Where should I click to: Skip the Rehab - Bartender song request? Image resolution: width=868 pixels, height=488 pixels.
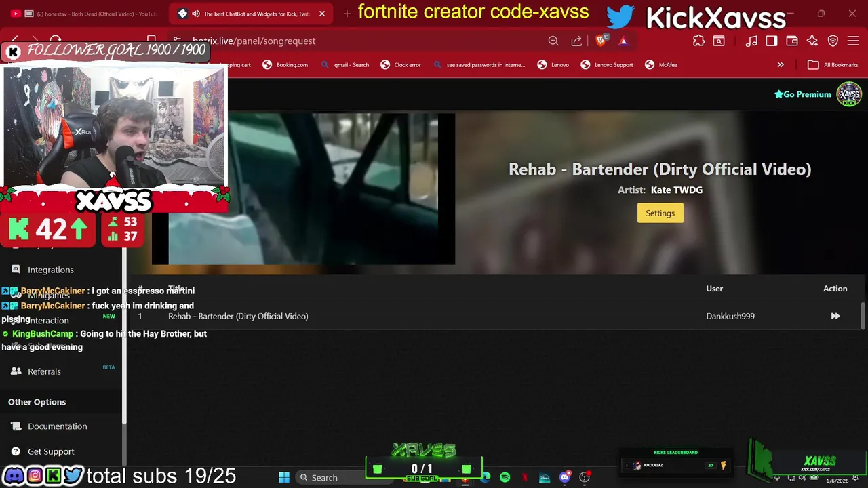(835, 316)
